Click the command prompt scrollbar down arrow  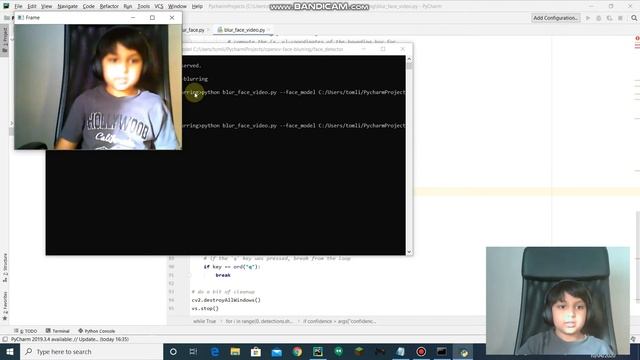point(409,252)
